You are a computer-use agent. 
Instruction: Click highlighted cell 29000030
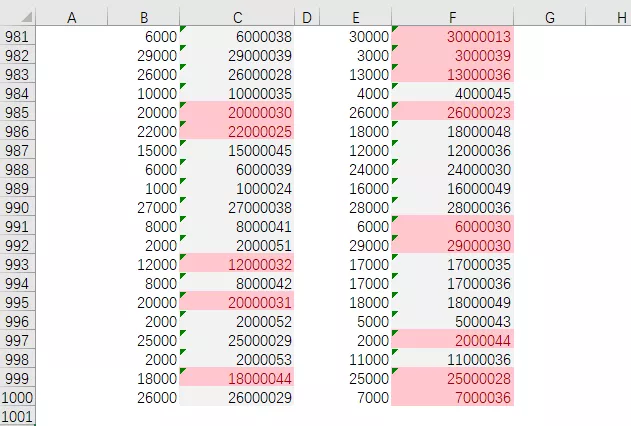[x=452, y=245]
